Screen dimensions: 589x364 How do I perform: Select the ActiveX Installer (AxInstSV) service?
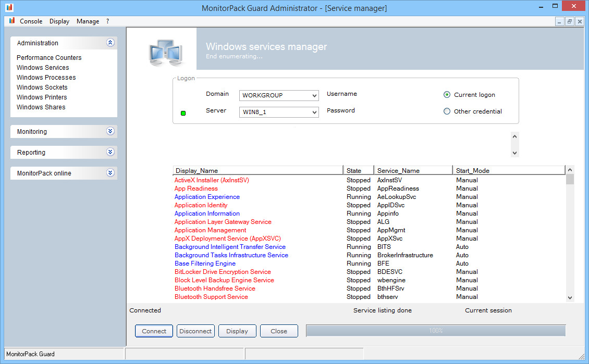point(212,180)
